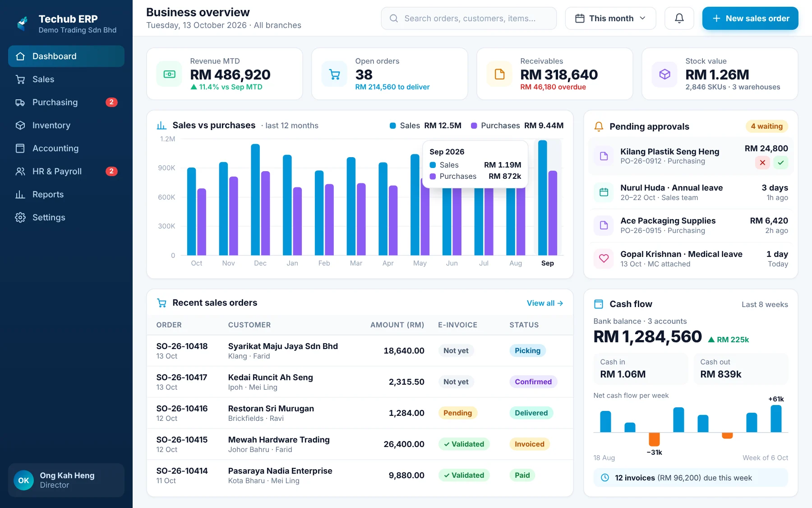Click the clock icon beside invoices due
Screen dimensions: 812x508
point(605,478)
